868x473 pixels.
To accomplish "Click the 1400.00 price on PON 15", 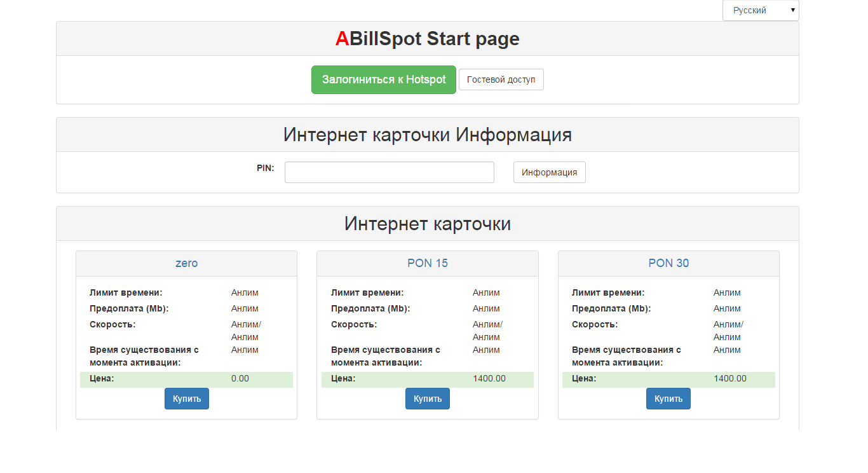I will (489, 378).
